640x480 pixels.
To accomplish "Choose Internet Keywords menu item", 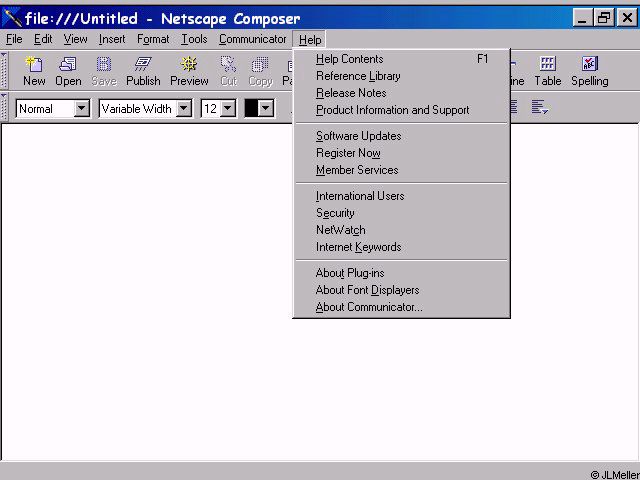I will pyautogui.click(x=402, y=247).
